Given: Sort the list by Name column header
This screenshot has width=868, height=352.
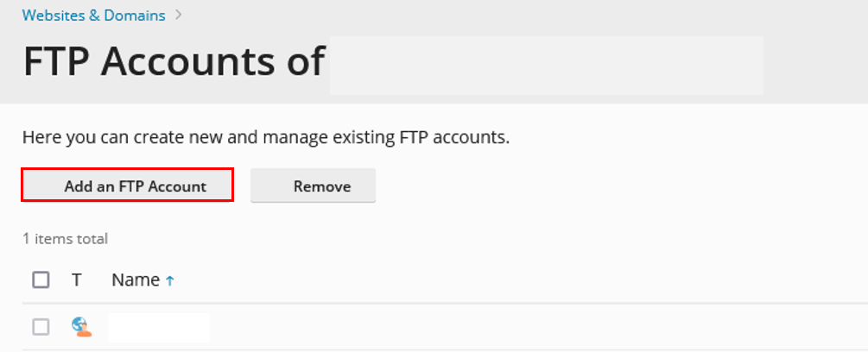Looking at the screenshot, I should [x=136, y=280].
